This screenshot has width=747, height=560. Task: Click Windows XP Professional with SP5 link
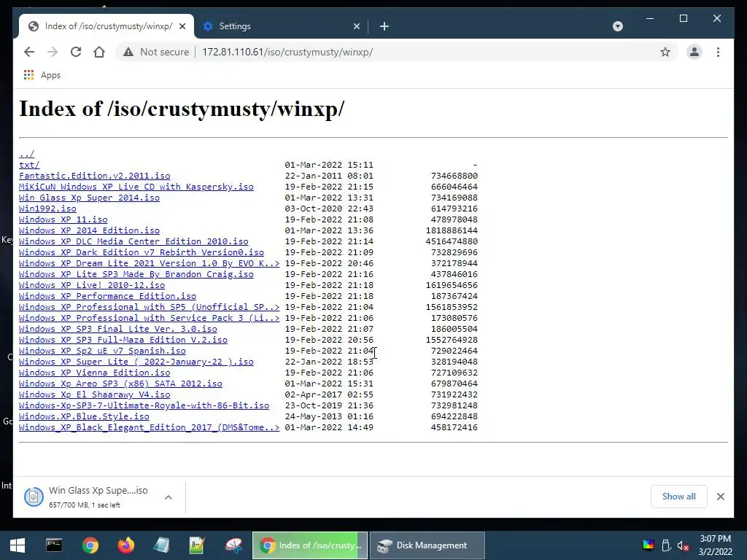[x=149, y=307]
